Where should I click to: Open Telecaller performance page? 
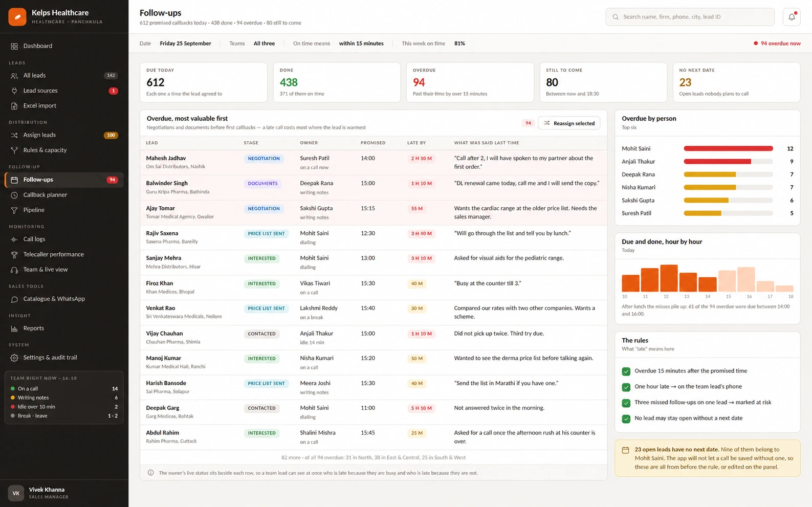pyautogui.click(x=64, y=254)
